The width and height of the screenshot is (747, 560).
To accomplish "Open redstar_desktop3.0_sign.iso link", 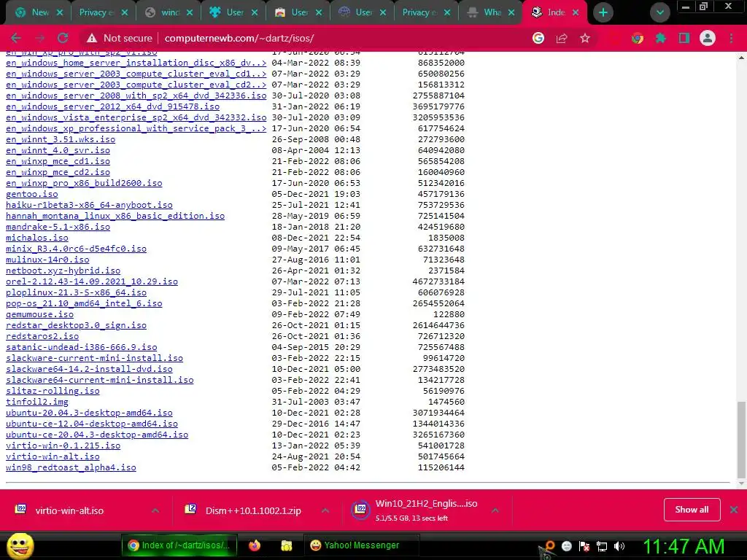I will tap(76, 325).
